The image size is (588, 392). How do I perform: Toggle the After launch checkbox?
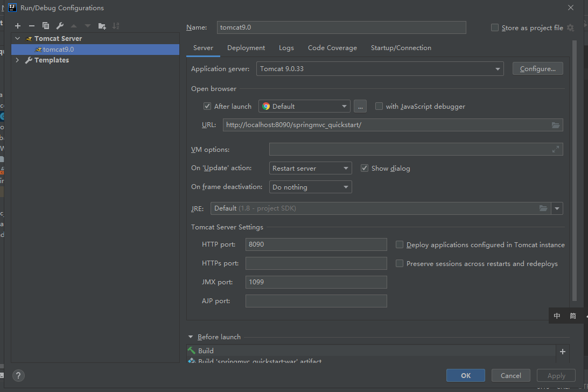coord(207,106)
